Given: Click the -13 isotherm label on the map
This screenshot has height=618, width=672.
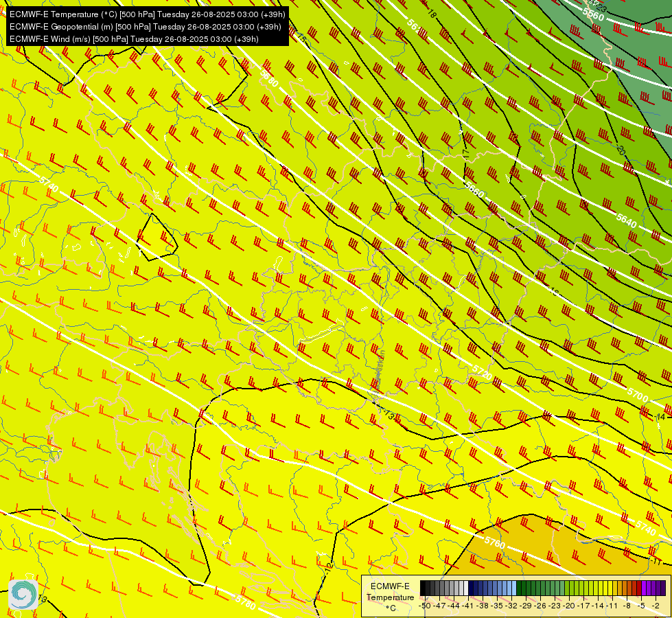Looking at the screenshot, I should coord(388,414).
